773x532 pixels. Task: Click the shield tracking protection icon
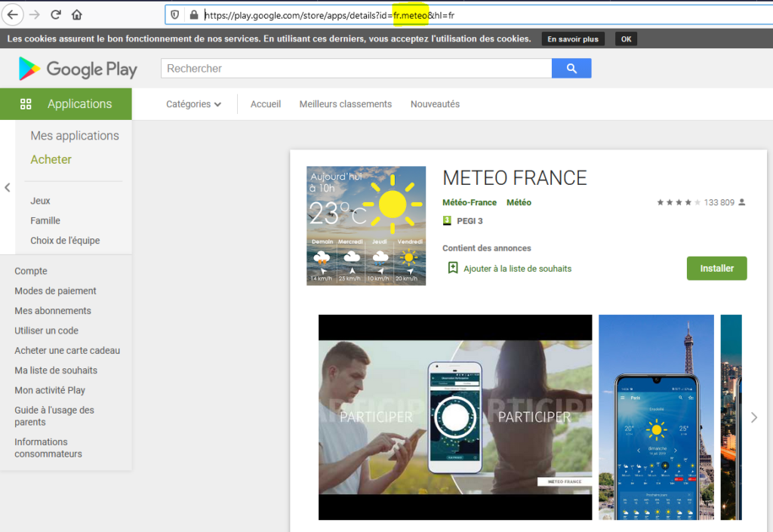click(x=174, y=15)
